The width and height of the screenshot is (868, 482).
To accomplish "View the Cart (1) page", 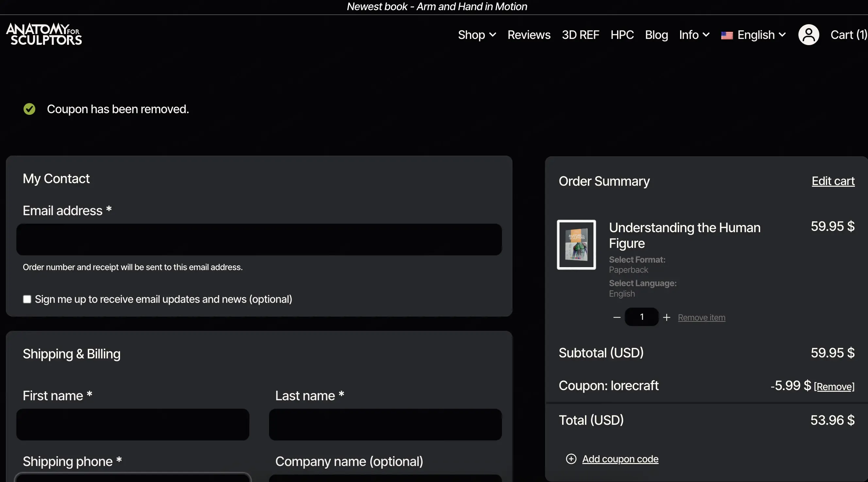I will click(849, 35).
